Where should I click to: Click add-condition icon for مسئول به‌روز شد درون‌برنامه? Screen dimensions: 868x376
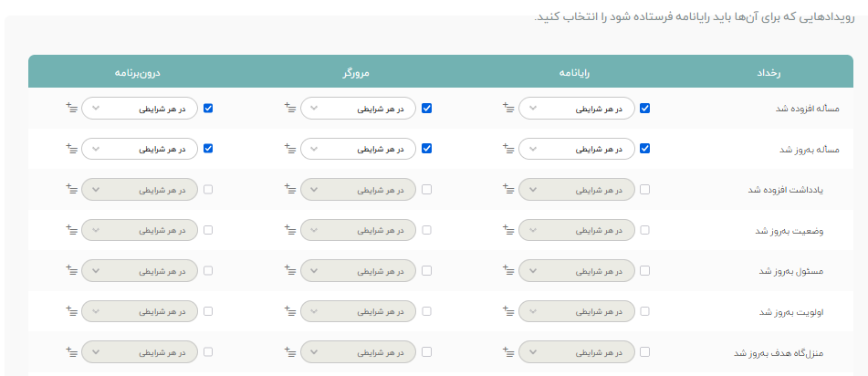tap(71, 271)
